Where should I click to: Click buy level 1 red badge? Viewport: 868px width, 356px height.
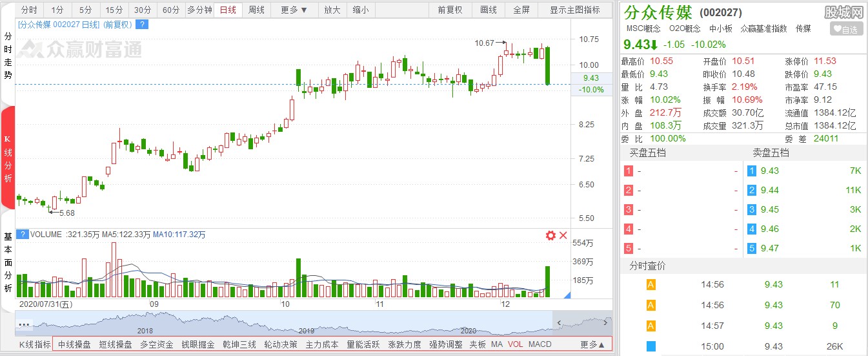(x=629, y=171)
